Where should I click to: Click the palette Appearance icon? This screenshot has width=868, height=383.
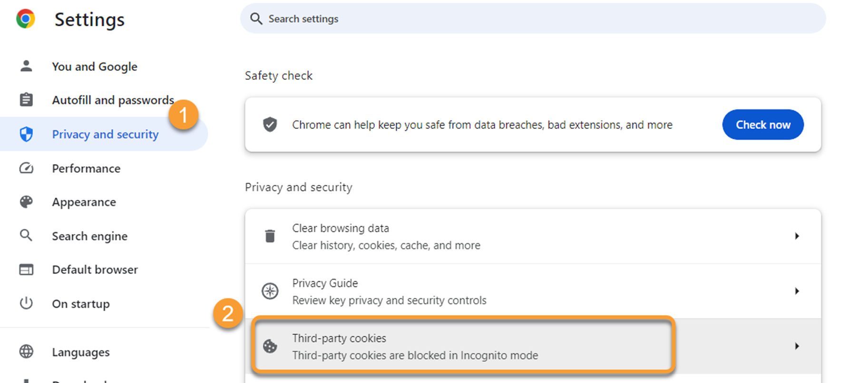(x=26, y=202)
